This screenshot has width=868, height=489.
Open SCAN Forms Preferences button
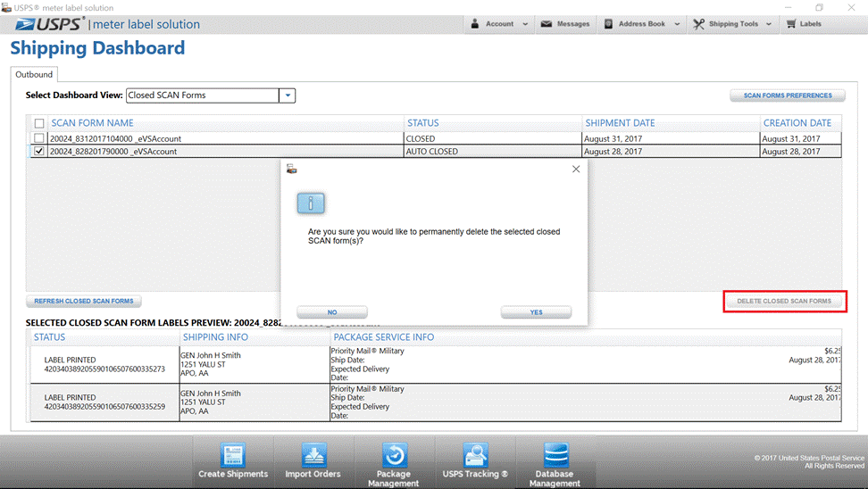tap(788, 95)
